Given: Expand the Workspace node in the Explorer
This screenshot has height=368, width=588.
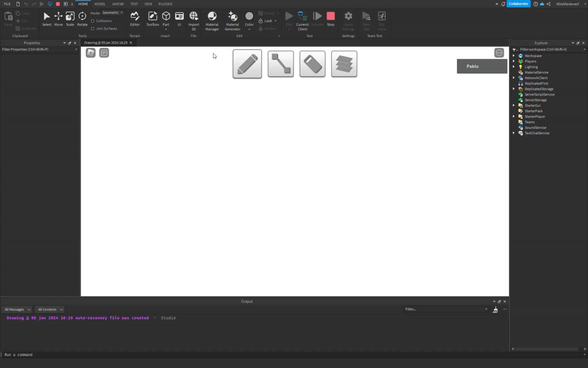Looking at the screenshot, I should 514,56.
